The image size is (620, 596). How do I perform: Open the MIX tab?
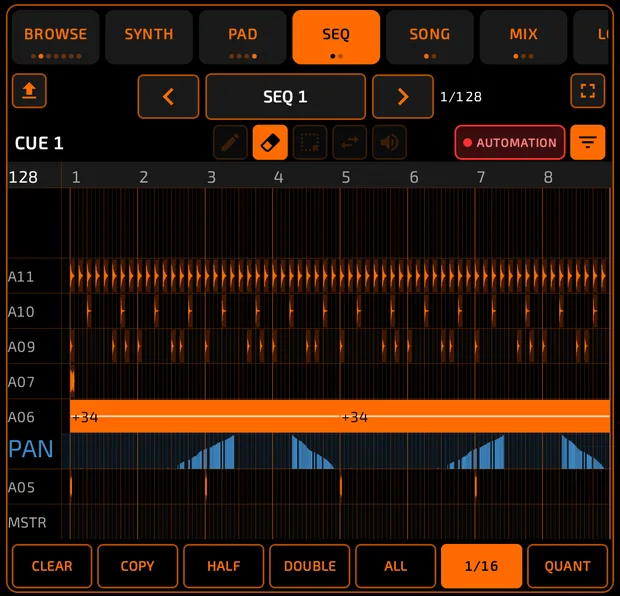tap(524, 37)
